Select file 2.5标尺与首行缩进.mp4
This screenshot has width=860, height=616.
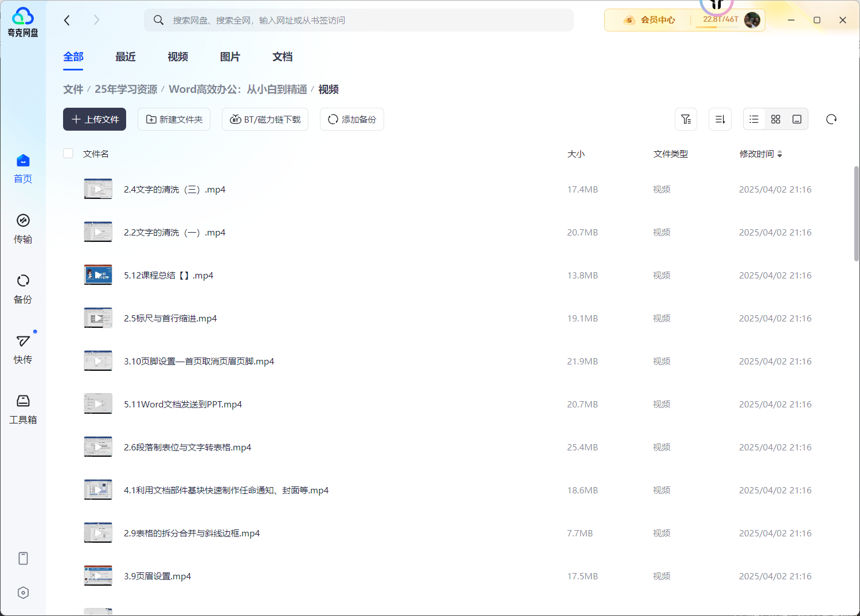[x=170, y=319]
